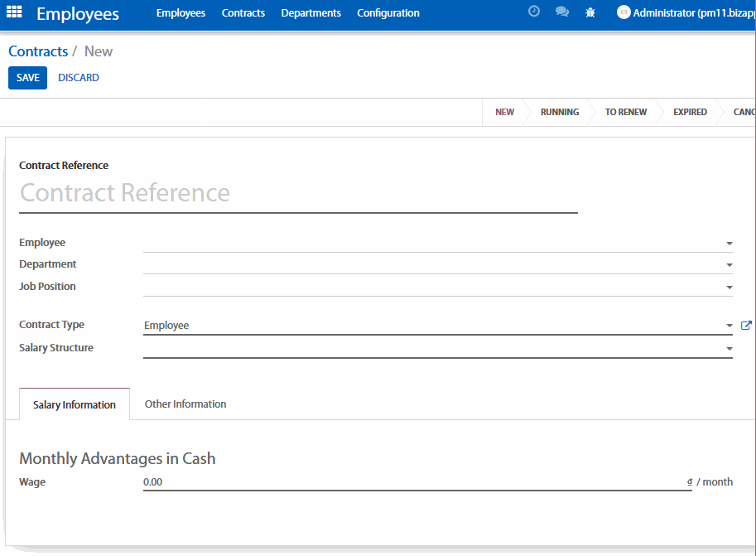Click the Wage input field

tap(414, 482)
